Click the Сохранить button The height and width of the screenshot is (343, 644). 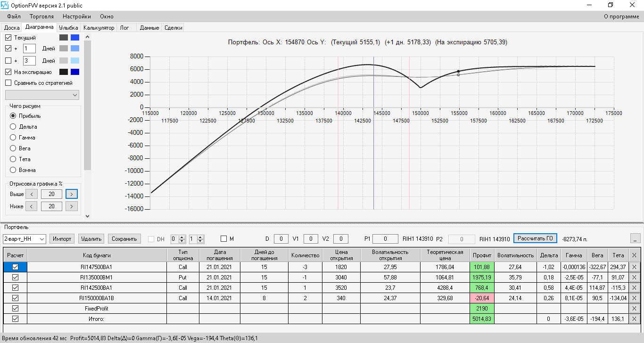(x=124, y=239)
